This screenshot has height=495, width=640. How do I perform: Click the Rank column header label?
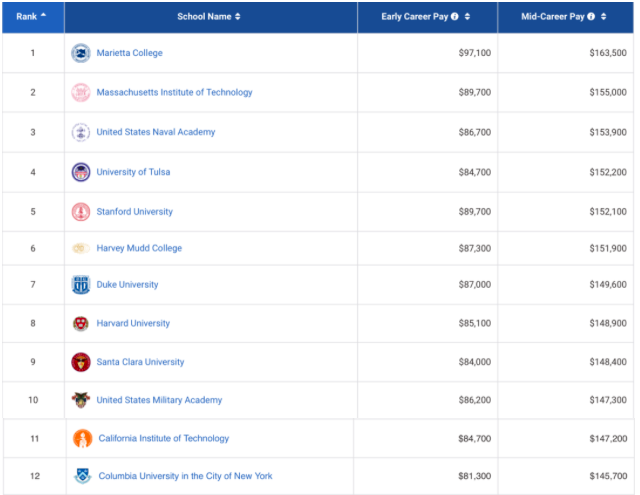[x=27, y=17]
